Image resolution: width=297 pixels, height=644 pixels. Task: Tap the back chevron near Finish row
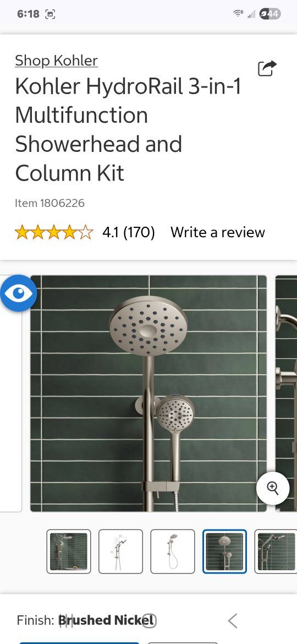pyautogui.click(x=233, y=620)
